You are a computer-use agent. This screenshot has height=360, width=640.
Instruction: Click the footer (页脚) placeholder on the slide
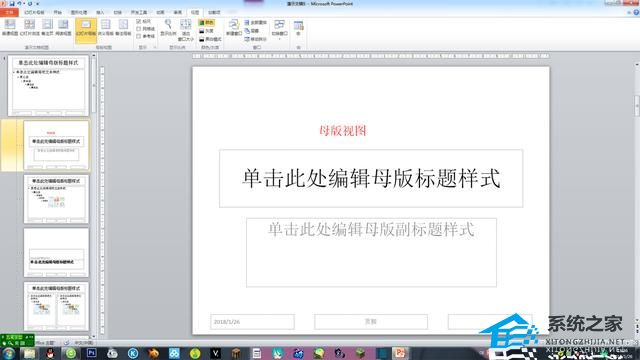[371, 322]
